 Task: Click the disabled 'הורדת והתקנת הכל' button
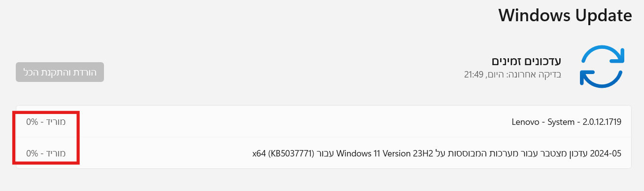60,72
